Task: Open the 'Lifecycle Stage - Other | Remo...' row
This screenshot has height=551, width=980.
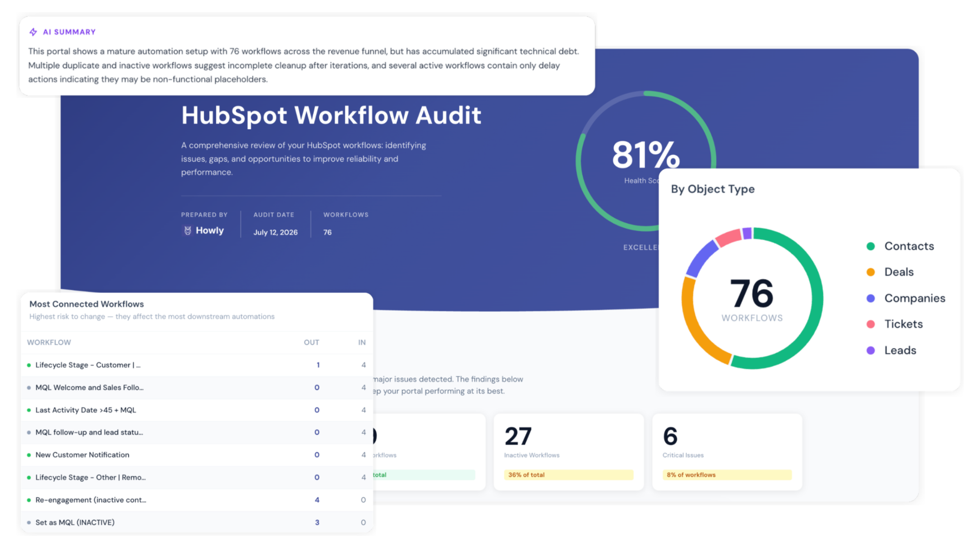Action: click(x=197, y=477)
